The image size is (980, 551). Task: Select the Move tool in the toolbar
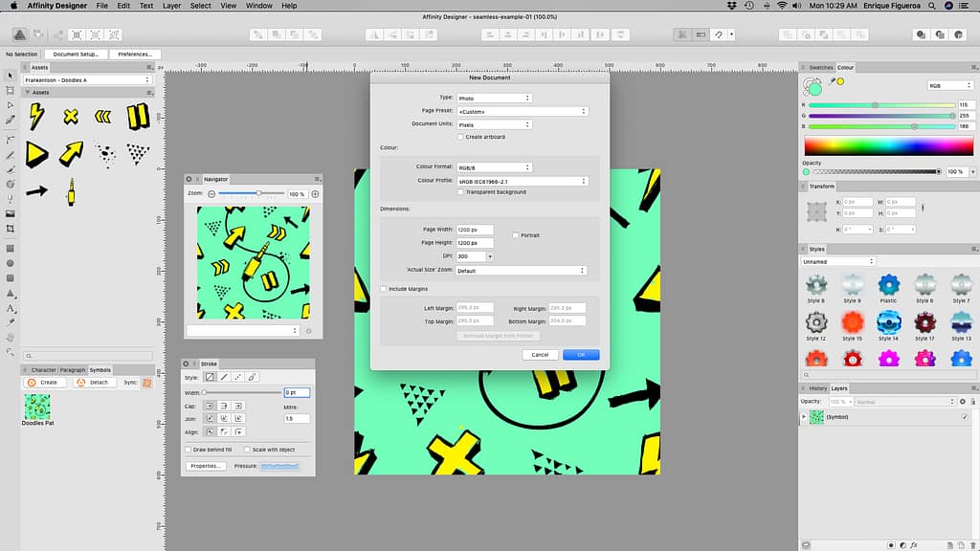click(10, 75)
